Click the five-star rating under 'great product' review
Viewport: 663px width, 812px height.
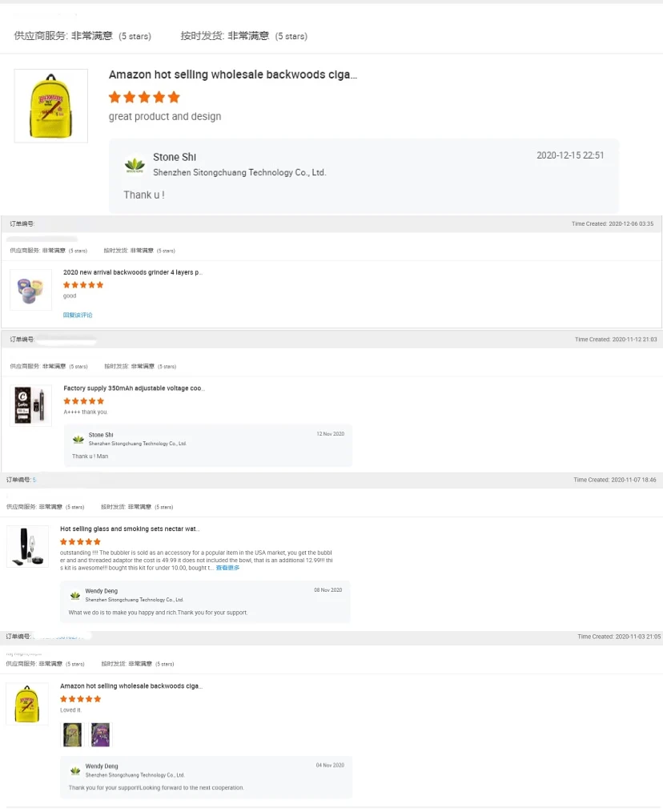[x=144, y=97]
